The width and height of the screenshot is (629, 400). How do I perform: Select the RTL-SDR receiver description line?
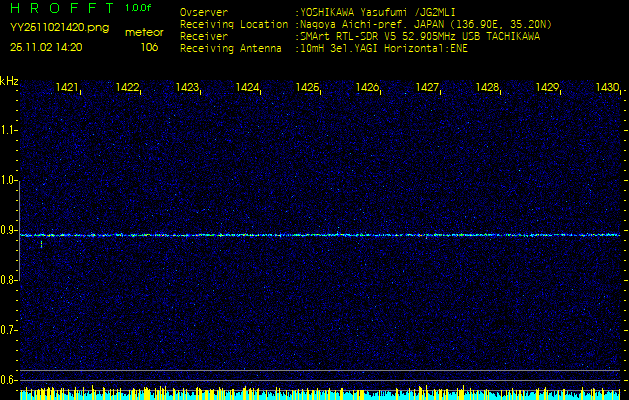coord(418,35)
